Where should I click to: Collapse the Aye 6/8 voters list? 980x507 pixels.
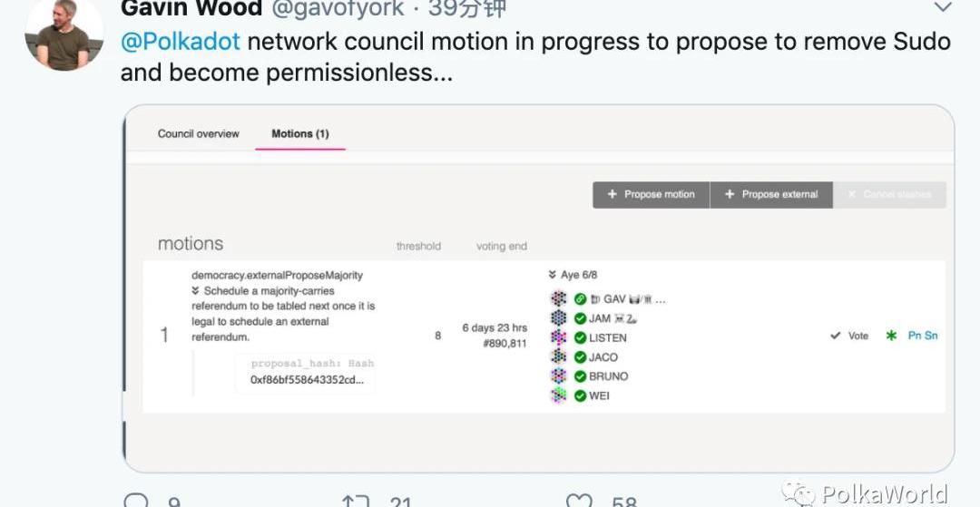[x=554, y=275]
